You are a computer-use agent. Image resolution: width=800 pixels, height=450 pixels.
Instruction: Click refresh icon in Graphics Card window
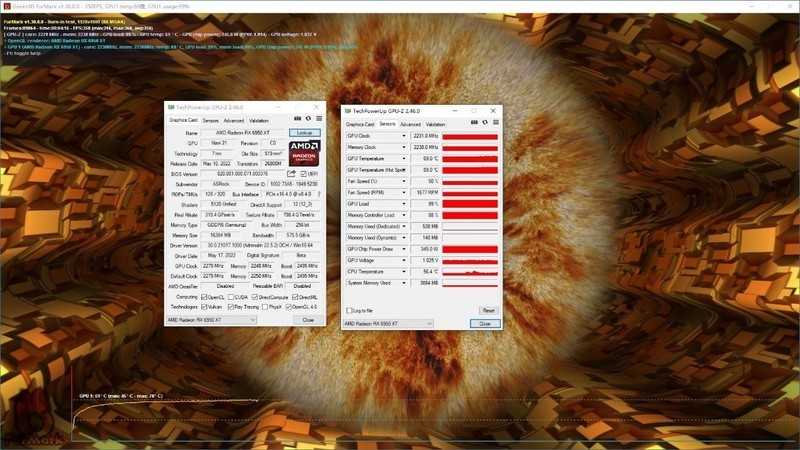[308, 119]
